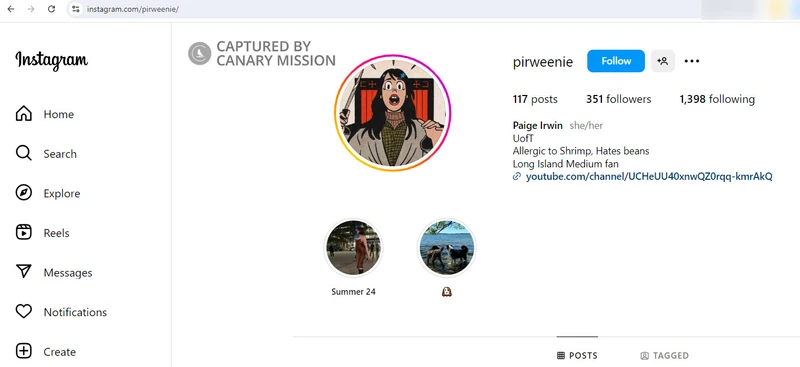Switch to the TAGGED tab
Screen dimensions: 800x367
click(x=664, y=355)
